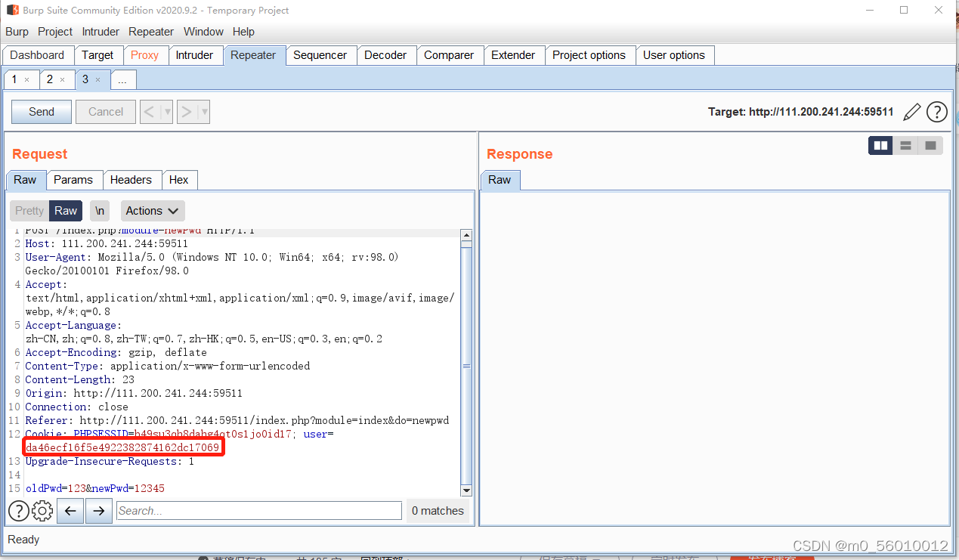The width and height of the screenshot is (959, 560).
Task: Open the request Hex tab
Action: tap(179, 180)
